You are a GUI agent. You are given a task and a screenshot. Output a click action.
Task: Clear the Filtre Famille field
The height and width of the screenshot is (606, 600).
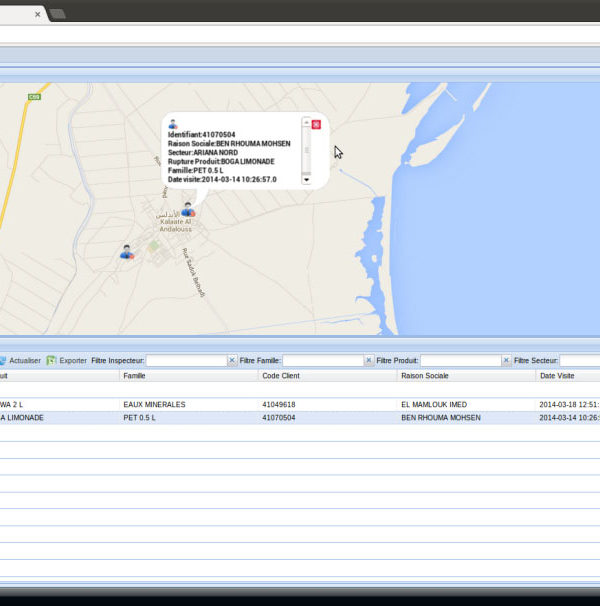pos(368,360)
